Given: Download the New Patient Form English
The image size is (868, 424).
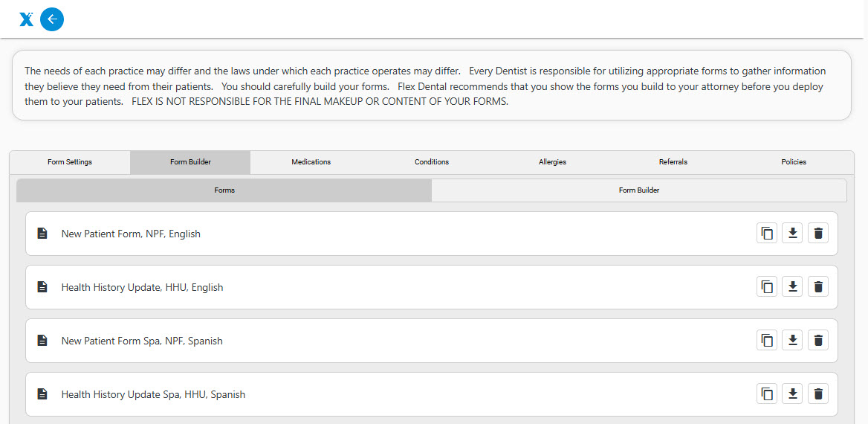Looking at the screenshot, I should [x=792, y=234].
